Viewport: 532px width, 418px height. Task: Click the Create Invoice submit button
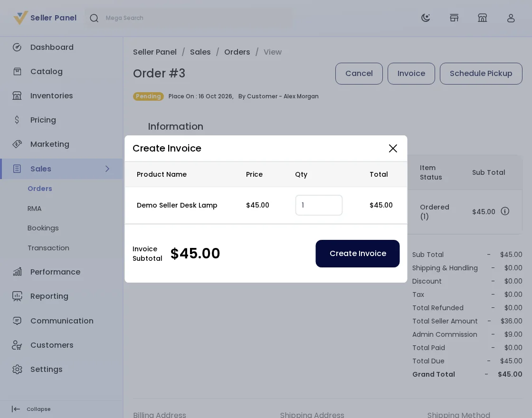point(358,254)
